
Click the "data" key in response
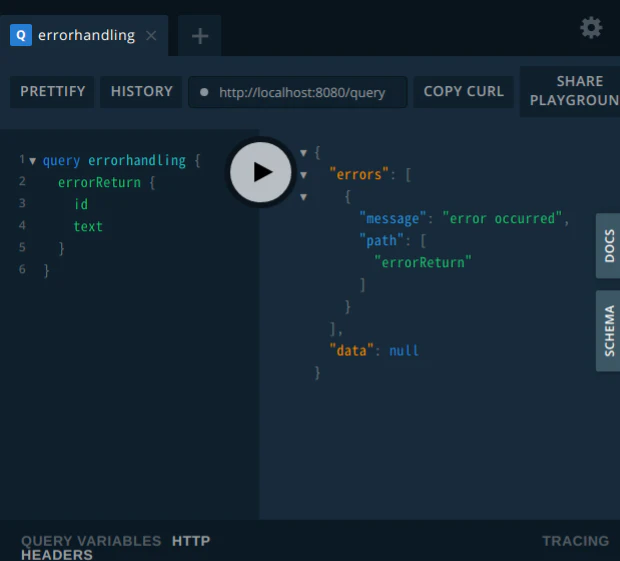(352, 350)
